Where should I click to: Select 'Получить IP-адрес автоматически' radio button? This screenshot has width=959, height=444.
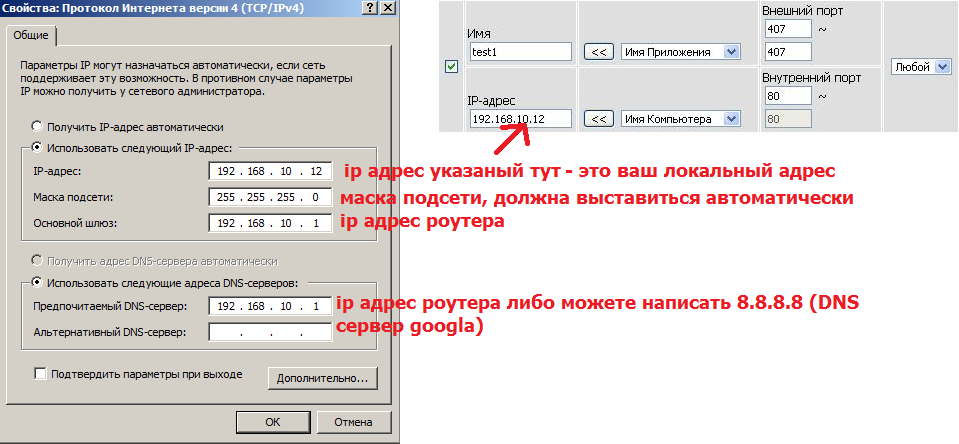click(38, 127)
